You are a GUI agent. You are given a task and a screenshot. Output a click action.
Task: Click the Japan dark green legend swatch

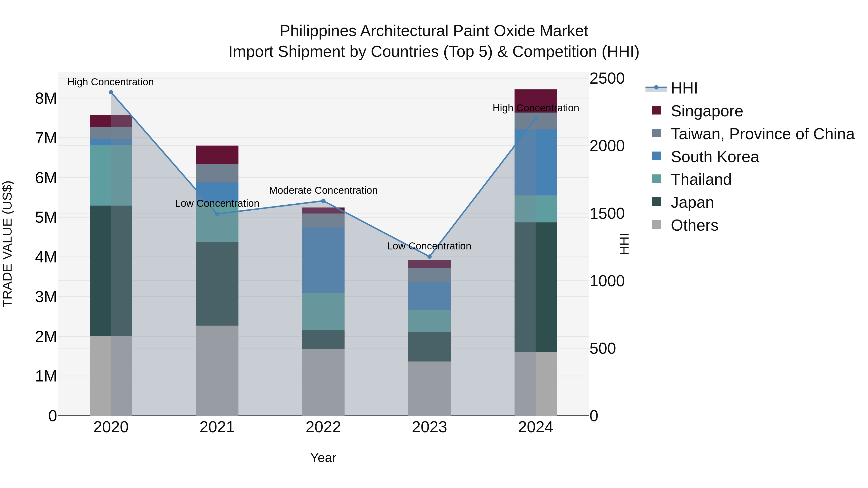tap(656, 202)
